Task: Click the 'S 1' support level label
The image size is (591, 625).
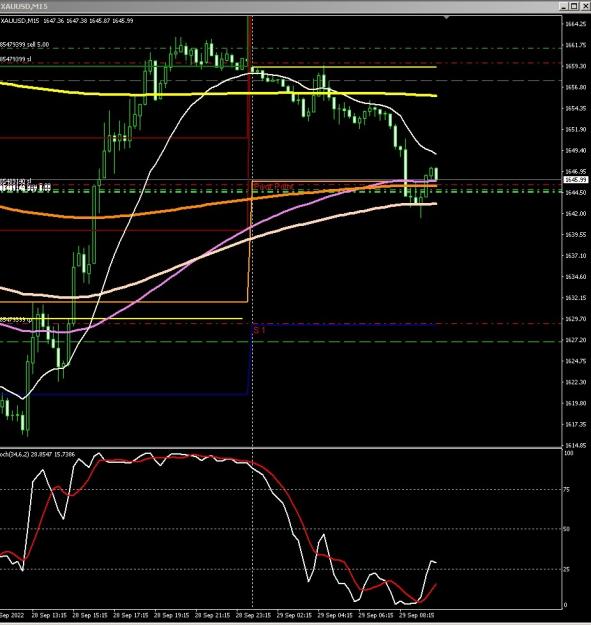Action: click(x=259, y=330)
